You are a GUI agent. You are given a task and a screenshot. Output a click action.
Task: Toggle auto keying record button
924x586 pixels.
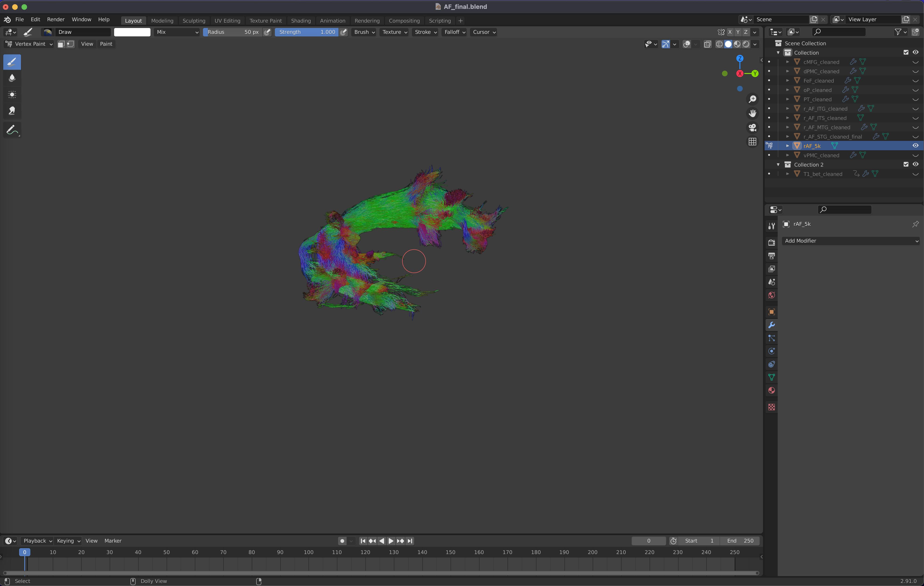click(x=342, y=541)
